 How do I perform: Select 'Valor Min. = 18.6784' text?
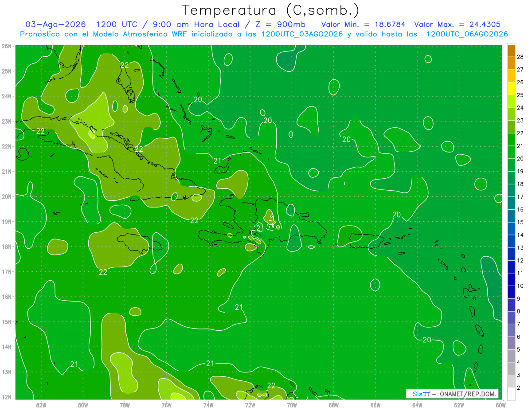pos(363,24)
